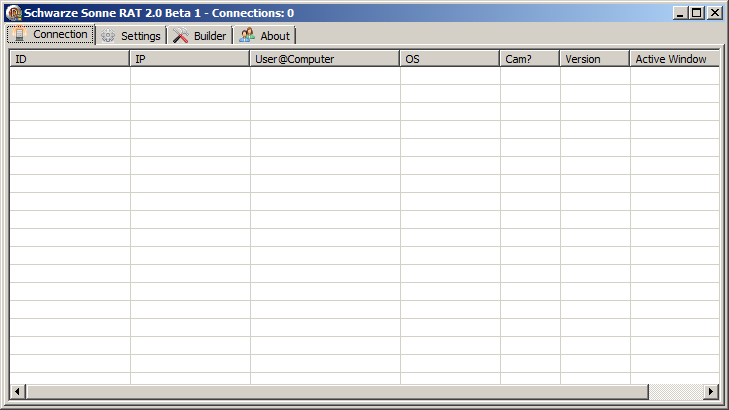This screenshot has height=410, width=729.
Task: Click the OS column header
Action: [450, 59]
